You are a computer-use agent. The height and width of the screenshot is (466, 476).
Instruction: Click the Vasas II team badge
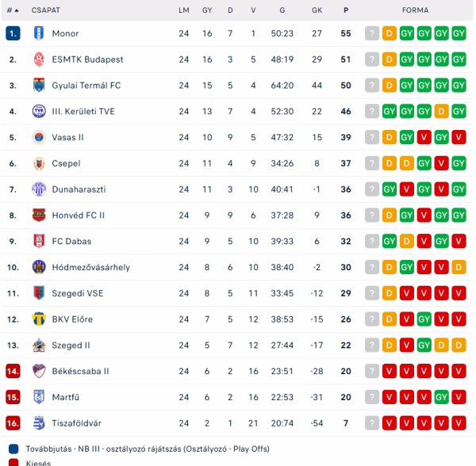[x=39, y=137]
